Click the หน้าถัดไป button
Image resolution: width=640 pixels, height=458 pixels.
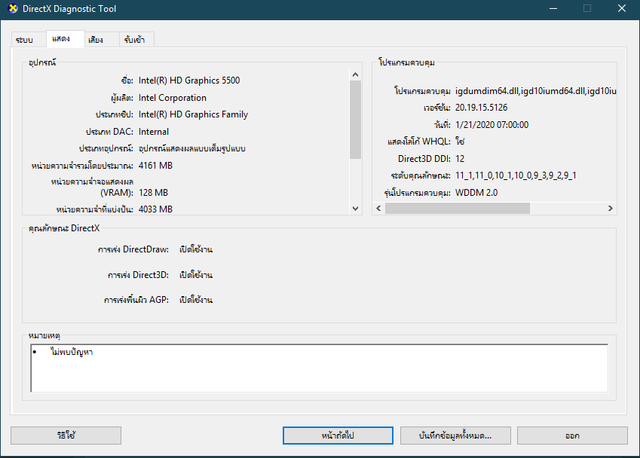[x=338, y=436]
